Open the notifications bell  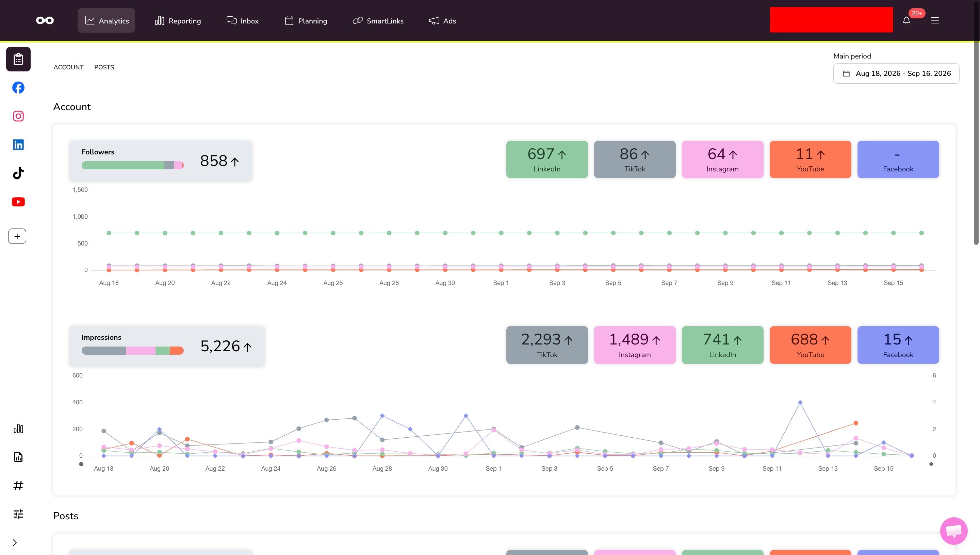point(906,21)
